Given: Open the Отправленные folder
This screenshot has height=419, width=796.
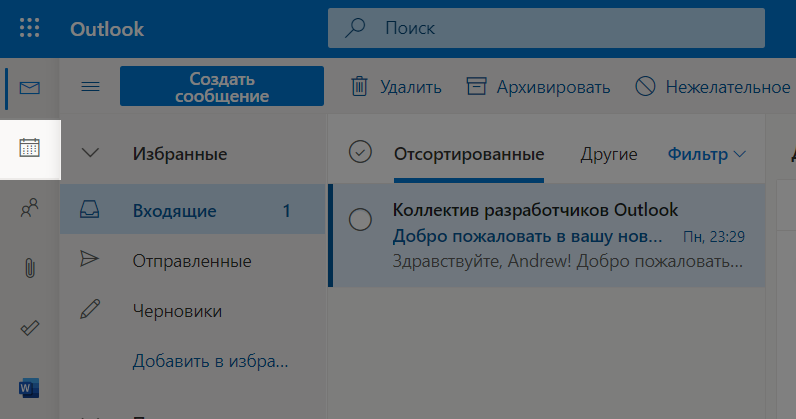Looking at the screenshot, I should pyautogui.click(x=192, y=260).
